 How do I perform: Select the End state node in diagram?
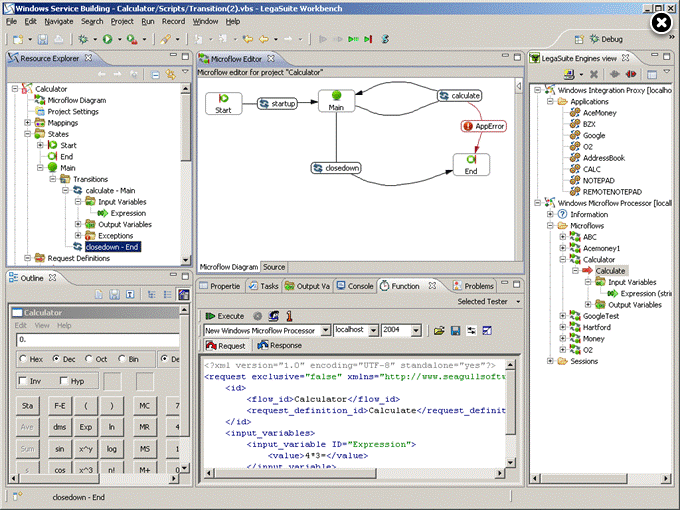[471, 164]
